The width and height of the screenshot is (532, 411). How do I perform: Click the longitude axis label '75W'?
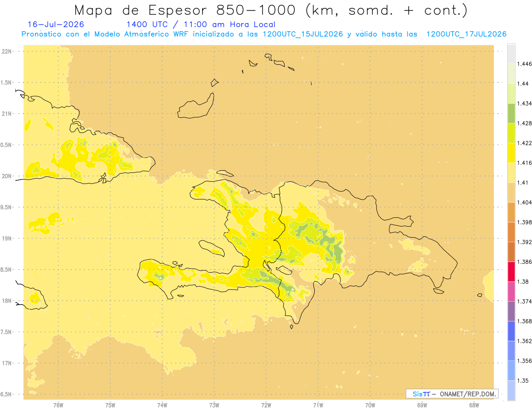point(110,405)
